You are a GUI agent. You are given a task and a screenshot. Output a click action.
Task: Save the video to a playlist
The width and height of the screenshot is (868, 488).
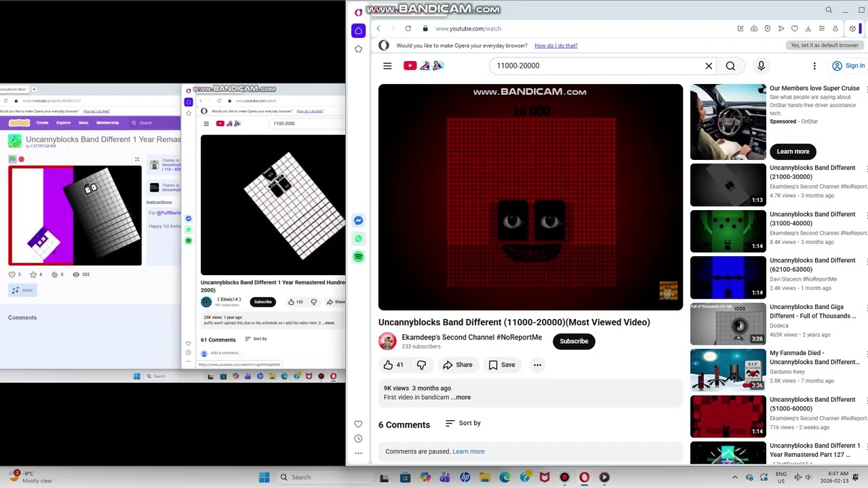click(502, 365)
